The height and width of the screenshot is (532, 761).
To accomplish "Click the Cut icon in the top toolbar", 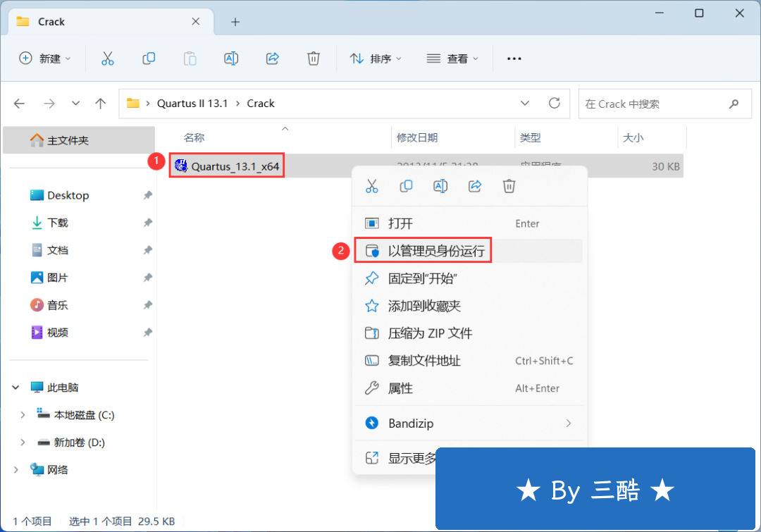I will [x=108, y=58].
